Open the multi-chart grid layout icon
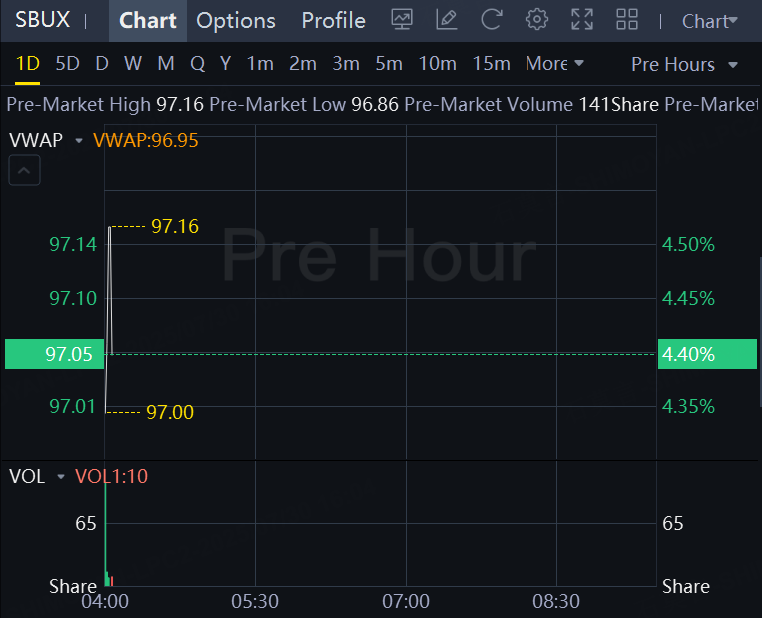This screenshot has width=762, height=618. (627, 20)
